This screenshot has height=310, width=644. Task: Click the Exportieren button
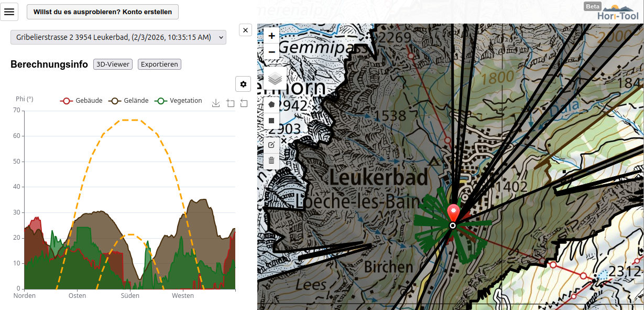159,65
